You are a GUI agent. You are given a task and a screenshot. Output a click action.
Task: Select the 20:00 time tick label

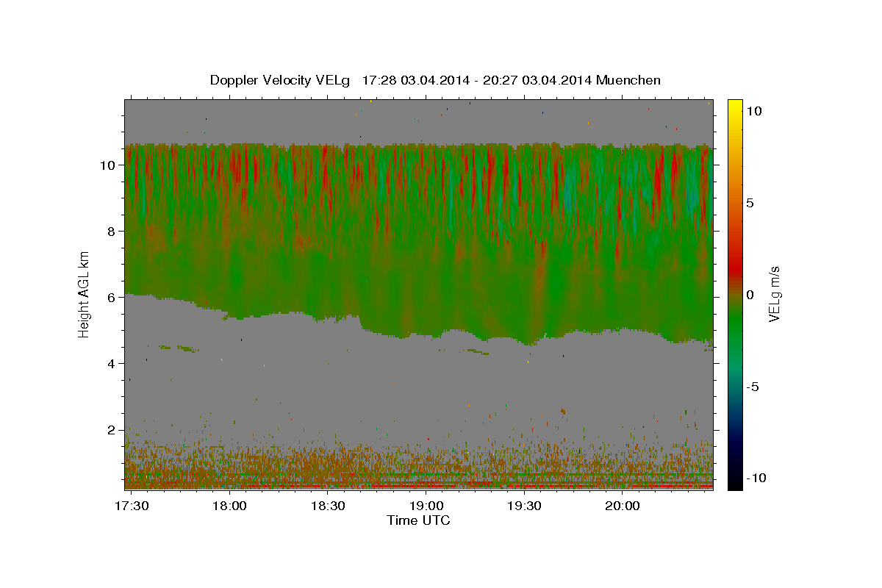(622, 506)
